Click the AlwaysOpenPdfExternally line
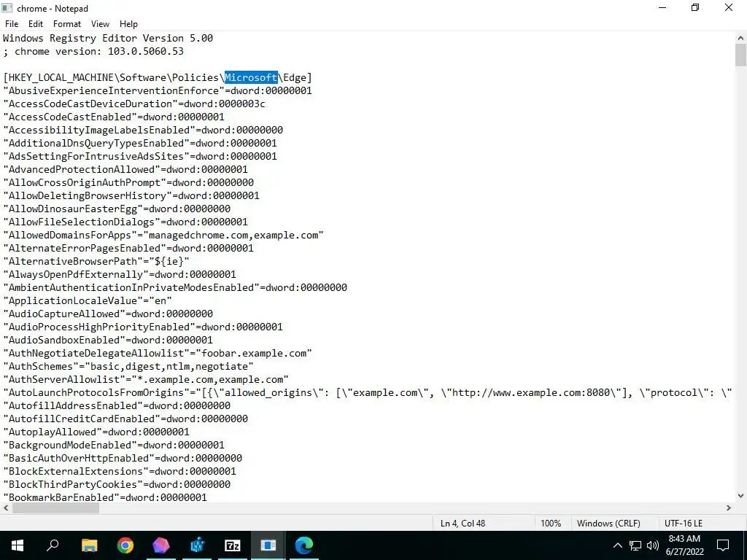747x560 pixels. (120, 274)
